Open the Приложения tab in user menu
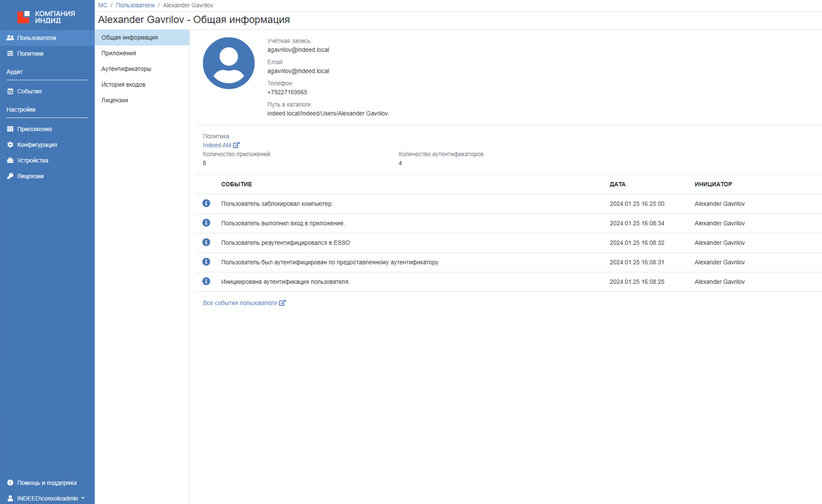822x504 pixels. coord(119,53)
